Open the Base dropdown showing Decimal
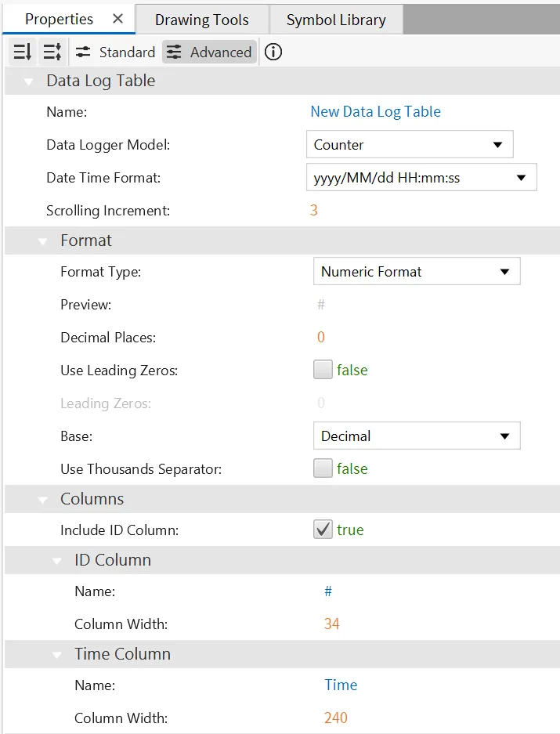560x734 pixels. click(x=416, y=436)
